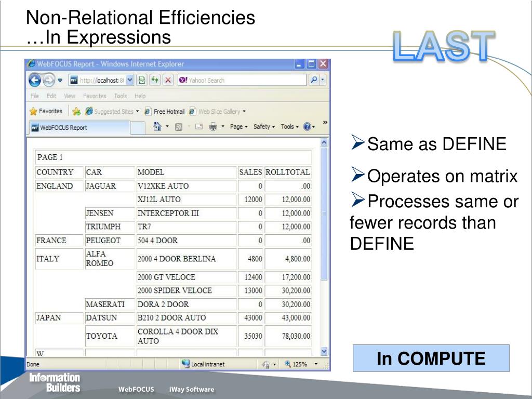This screenshot has height=399, width=532.
Task: Expand the address bar history dropdown
Action: coord(130,81)
